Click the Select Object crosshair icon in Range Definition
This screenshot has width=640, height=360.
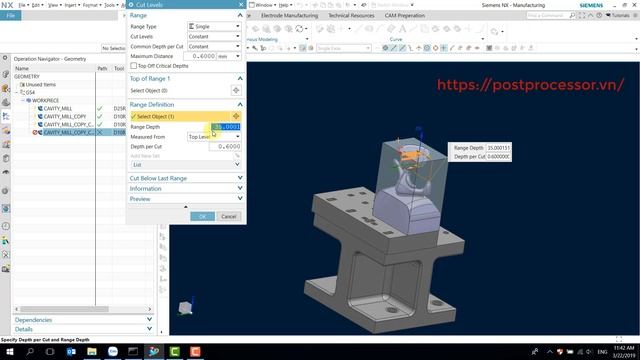point(236,116)
